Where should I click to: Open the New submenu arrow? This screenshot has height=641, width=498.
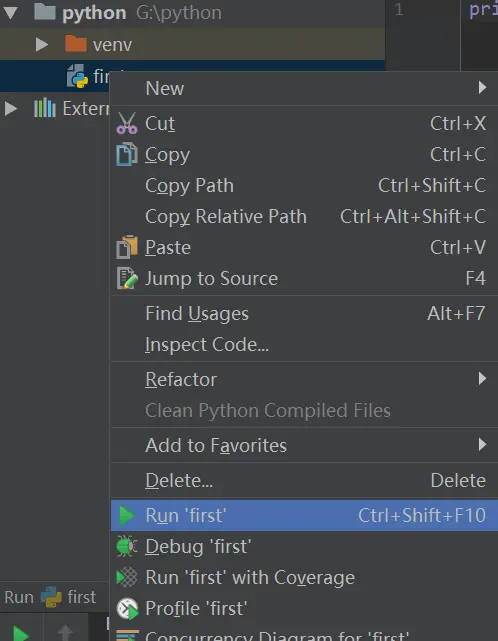coord(482,87)
